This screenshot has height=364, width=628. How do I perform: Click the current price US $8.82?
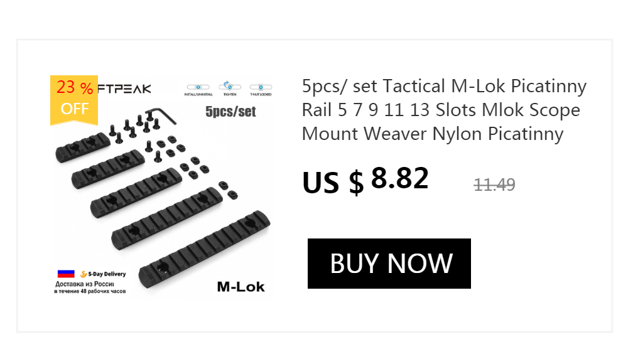pyautogui.click(x=365, y=180)
